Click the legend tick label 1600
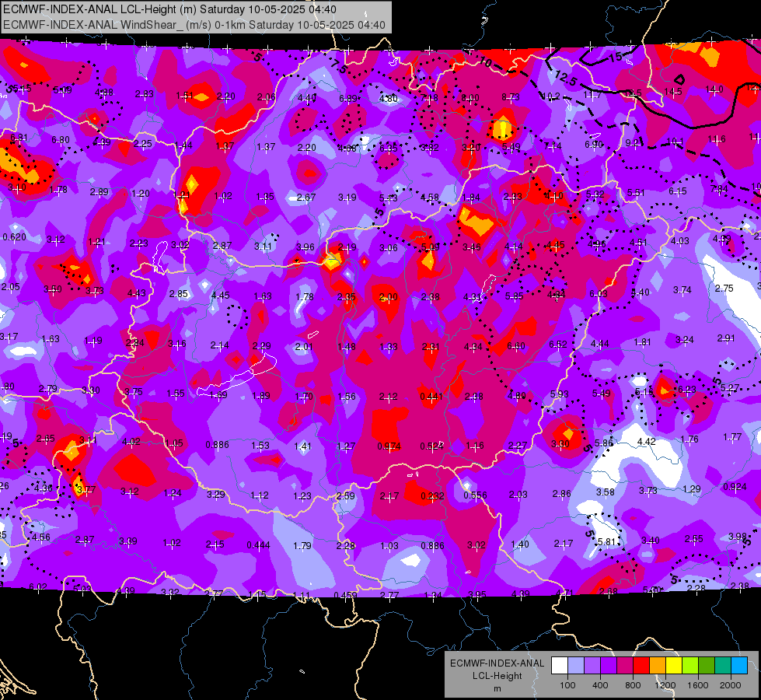This screenshot has width=761, height=700. (698, 685)
